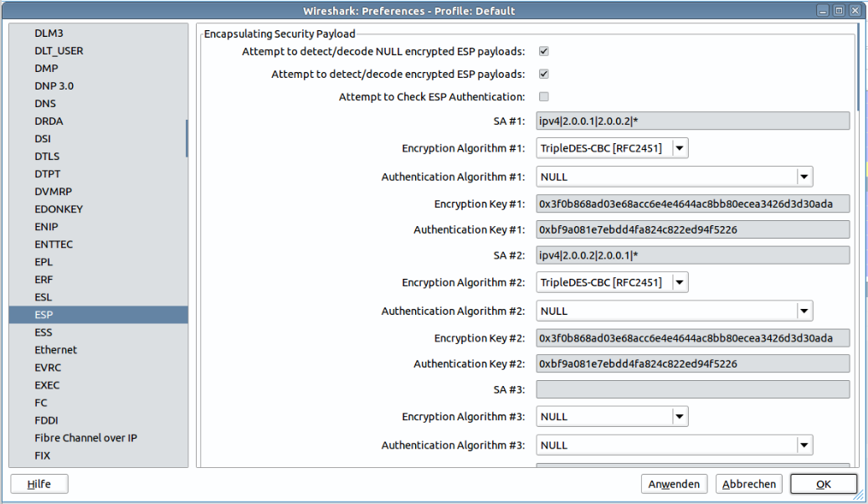
Task: Open Encryption Algorithm #2 dropdown
Action: 612,282
